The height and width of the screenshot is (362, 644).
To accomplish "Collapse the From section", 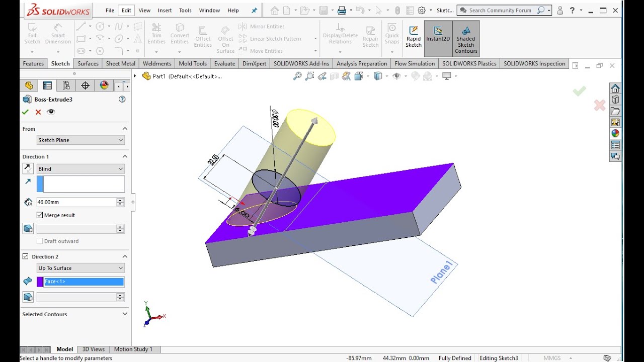I will [x=125, y=129].
